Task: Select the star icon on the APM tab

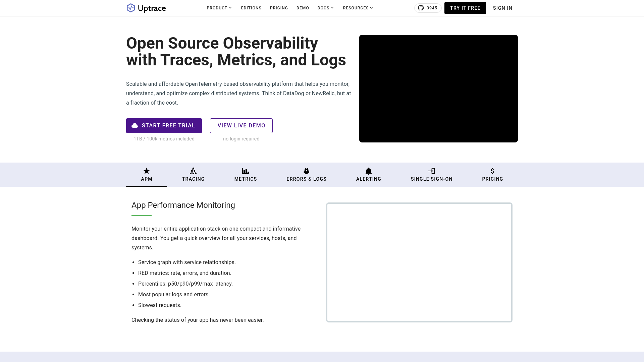Action: (146, 171)
